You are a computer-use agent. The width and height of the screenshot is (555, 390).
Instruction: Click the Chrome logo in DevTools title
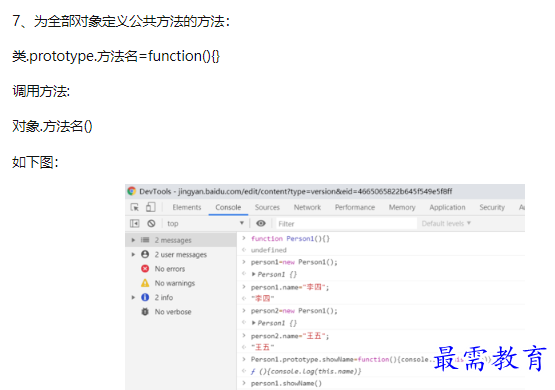132,191
